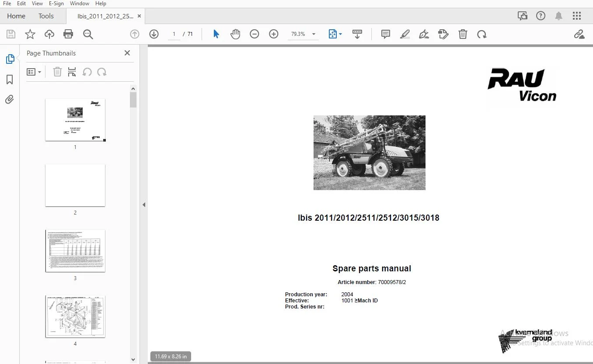Screen dimensions: 593x364
Task: Select the highlight text pen tool
Action: tap(405, 34)
